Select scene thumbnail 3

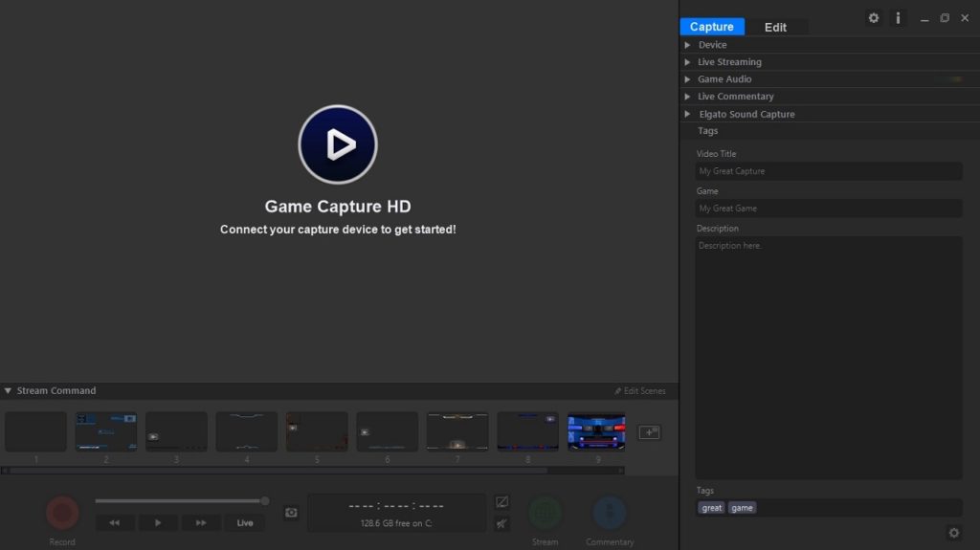tap(176, 431)
